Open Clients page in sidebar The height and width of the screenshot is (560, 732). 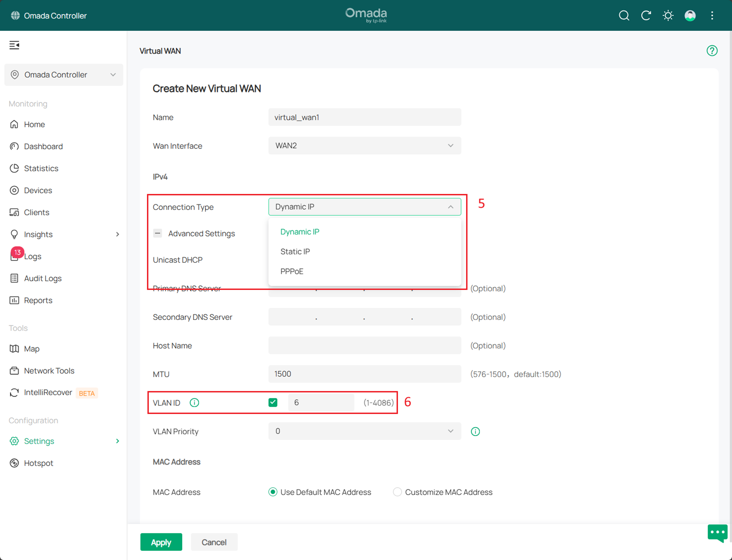pos(37,212)
